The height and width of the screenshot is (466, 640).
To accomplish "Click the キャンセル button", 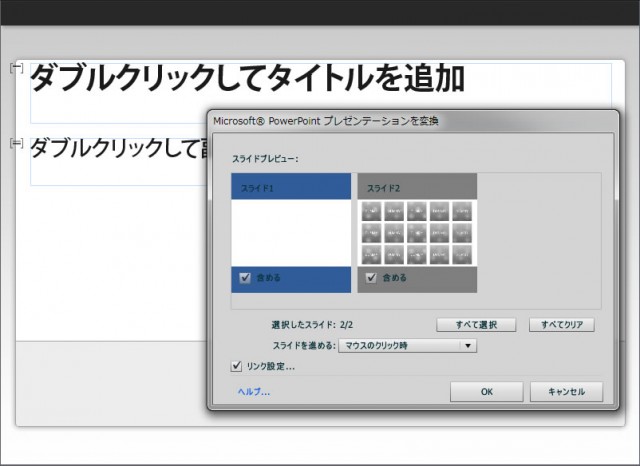I will (x=566, y=392).
